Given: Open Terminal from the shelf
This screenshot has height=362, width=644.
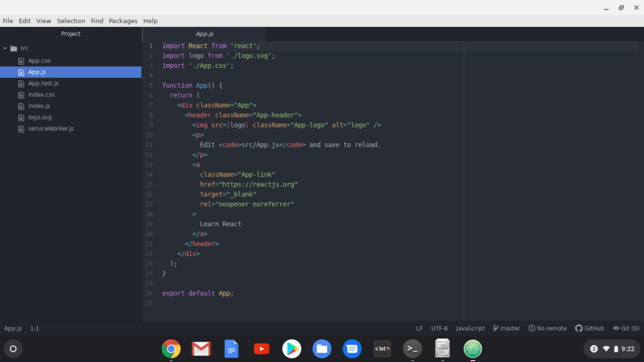Looking at the screenshot, I should pos(413,349).
